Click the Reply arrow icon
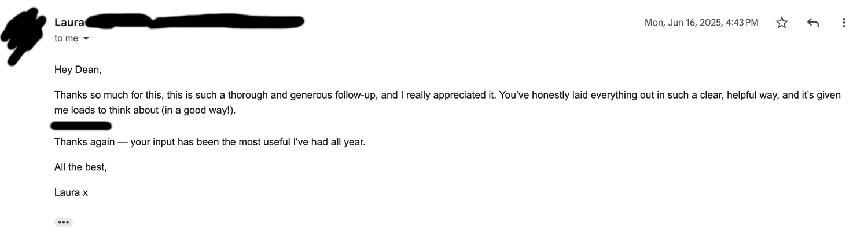This screenshot has height=244, width=868. point(813,23)
